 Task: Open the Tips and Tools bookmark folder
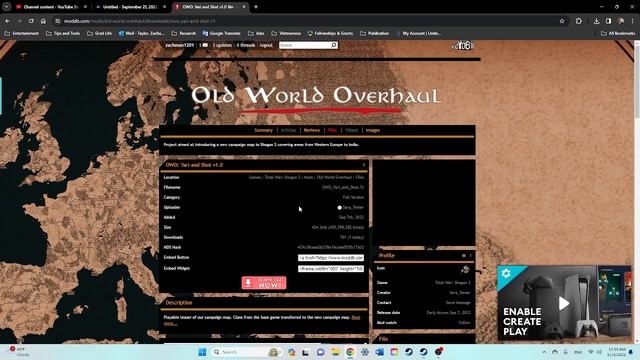pos(63,33)
